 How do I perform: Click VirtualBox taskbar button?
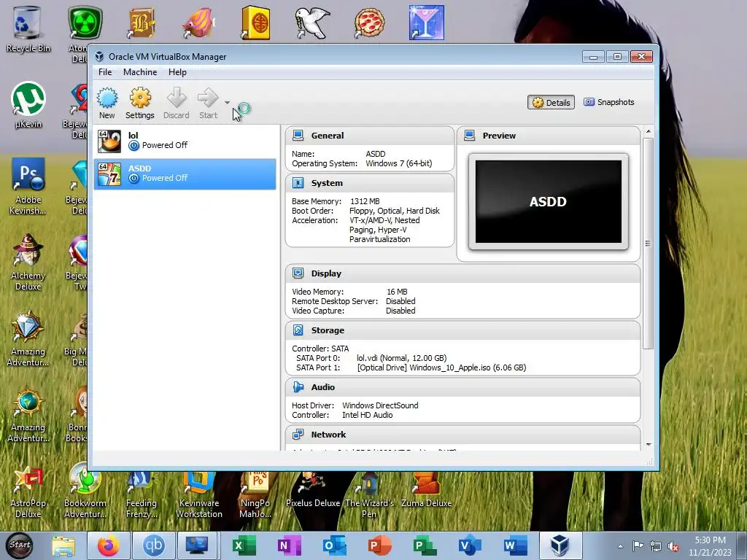560,545
